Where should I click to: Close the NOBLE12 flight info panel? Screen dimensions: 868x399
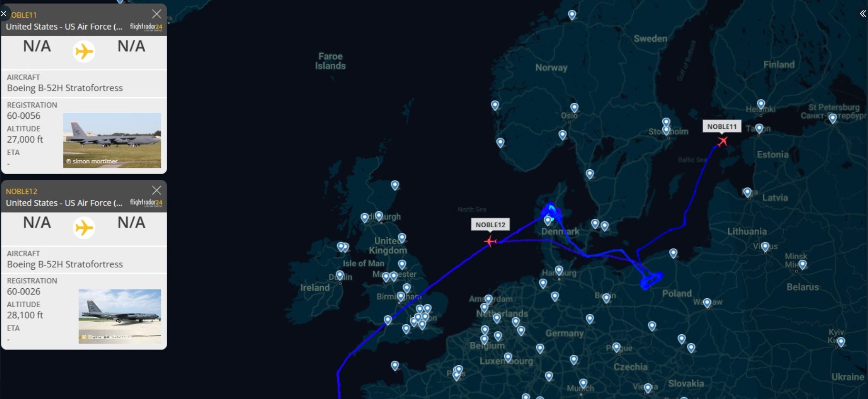point(156,190)
